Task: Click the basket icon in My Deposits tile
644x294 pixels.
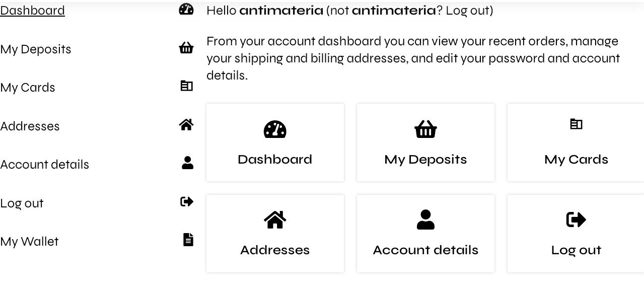Action: 425,129
